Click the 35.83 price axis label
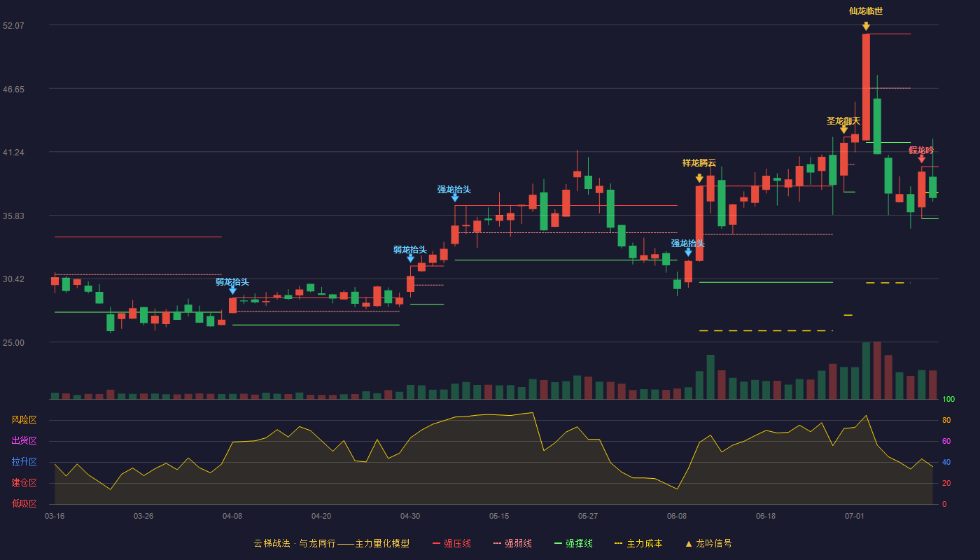The height and width of the screenshot is (560, 980). pyautogui.click(x=13, y=216)
